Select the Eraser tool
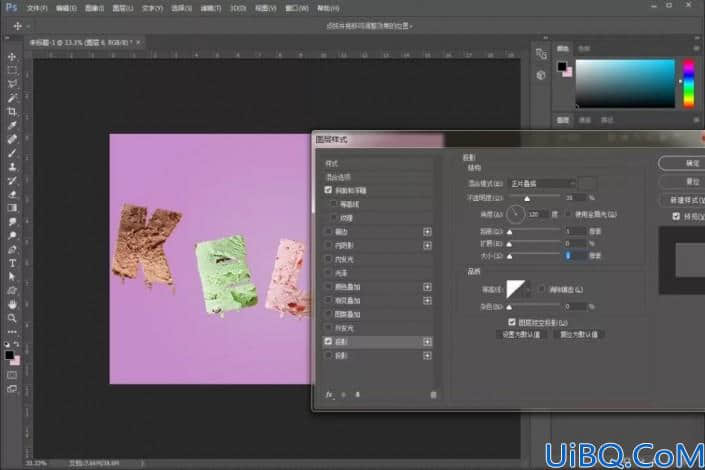 tap(12, 194)
